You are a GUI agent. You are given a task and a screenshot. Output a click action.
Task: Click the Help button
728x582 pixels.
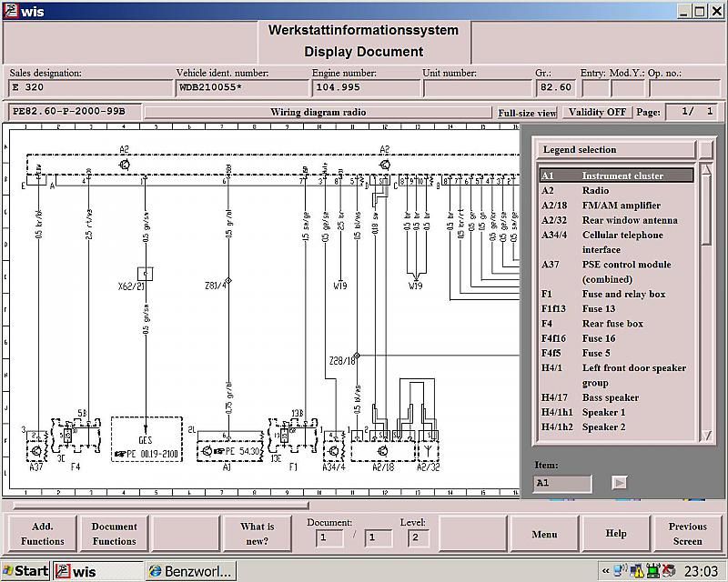tap(616, 534)
